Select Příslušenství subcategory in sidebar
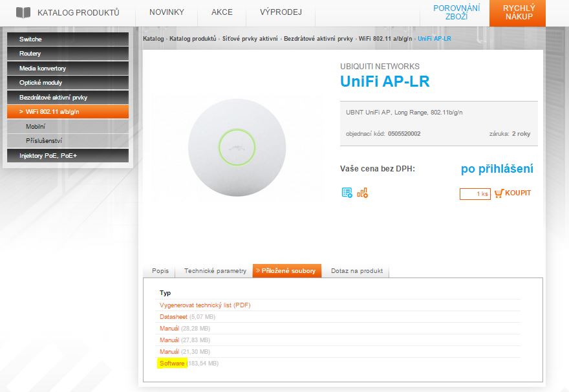 (68, 140)
